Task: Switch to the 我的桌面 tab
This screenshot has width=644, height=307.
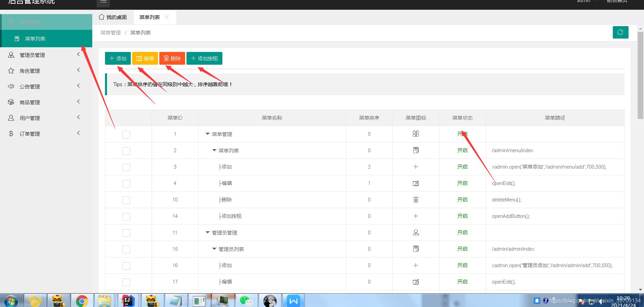Action: [x=113, y=17]
